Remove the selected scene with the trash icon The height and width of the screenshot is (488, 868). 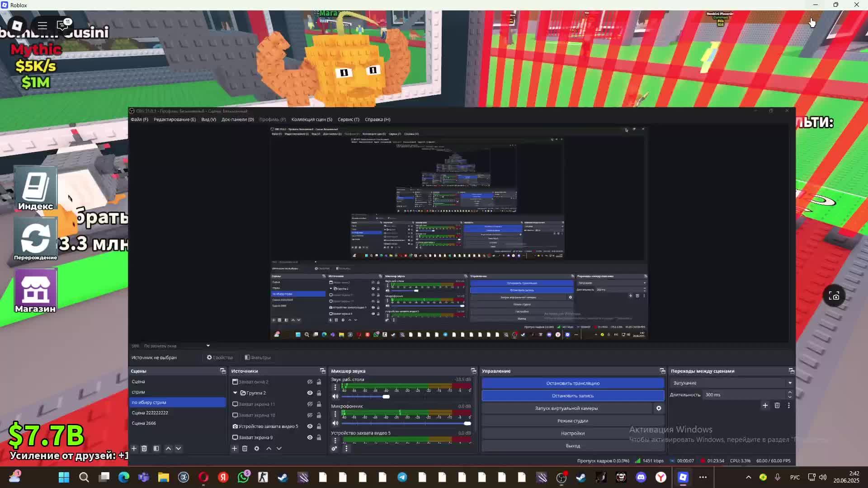coord(144,448)
